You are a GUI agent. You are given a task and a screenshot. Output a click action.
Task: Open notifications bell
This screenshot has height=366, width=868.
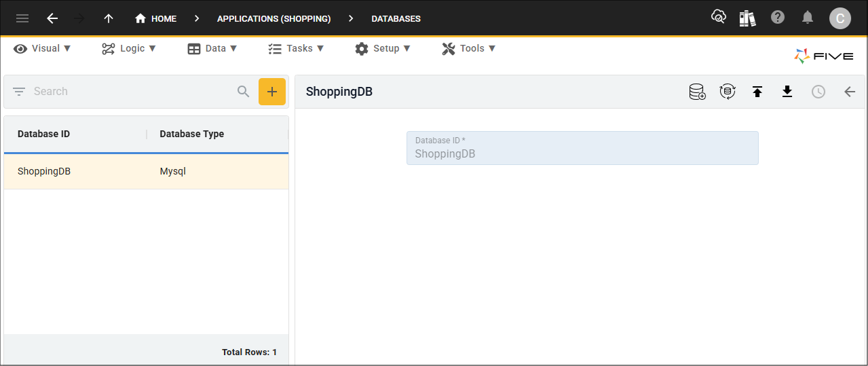click(808, 18)
